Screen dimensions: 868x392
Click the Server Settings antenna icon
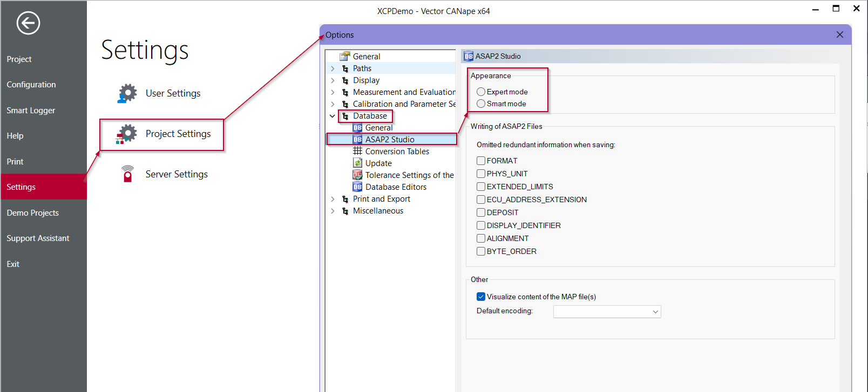127,174
